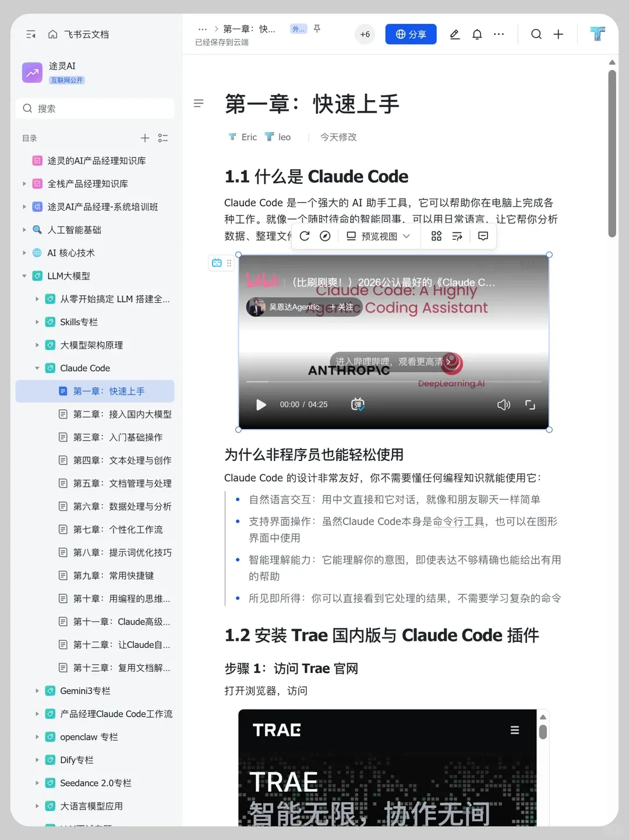The height and width of the screenshot is (840, 629).
Task: Click the TRAE embed scrollbar
Action: click(543, 732)
